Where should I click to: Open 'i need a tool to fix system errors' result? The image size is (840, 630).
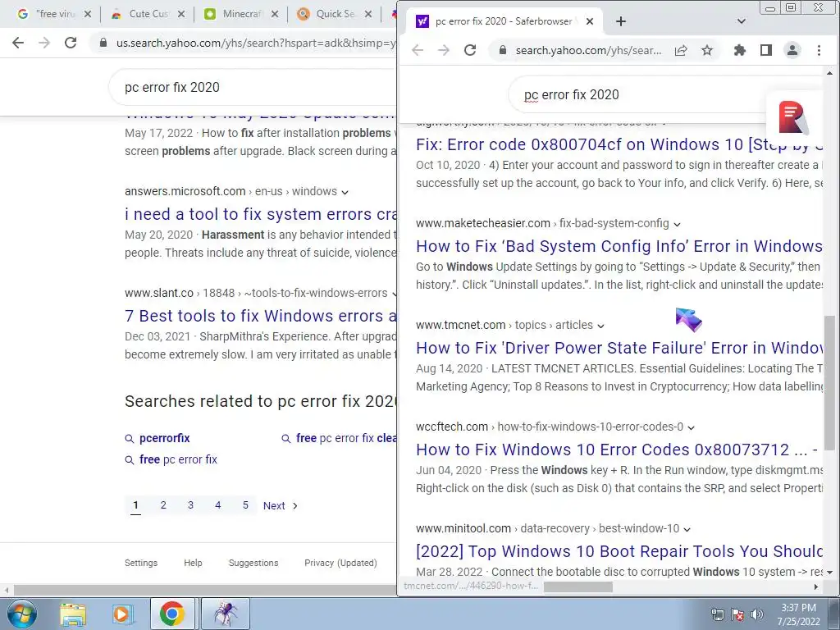(260, 214)
